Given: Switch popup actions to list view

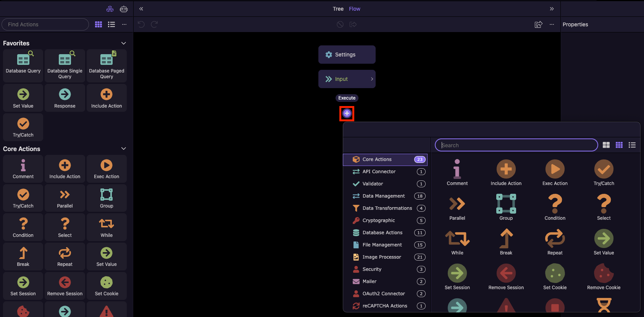Looking at the screenshot, I should click(632, 145).
